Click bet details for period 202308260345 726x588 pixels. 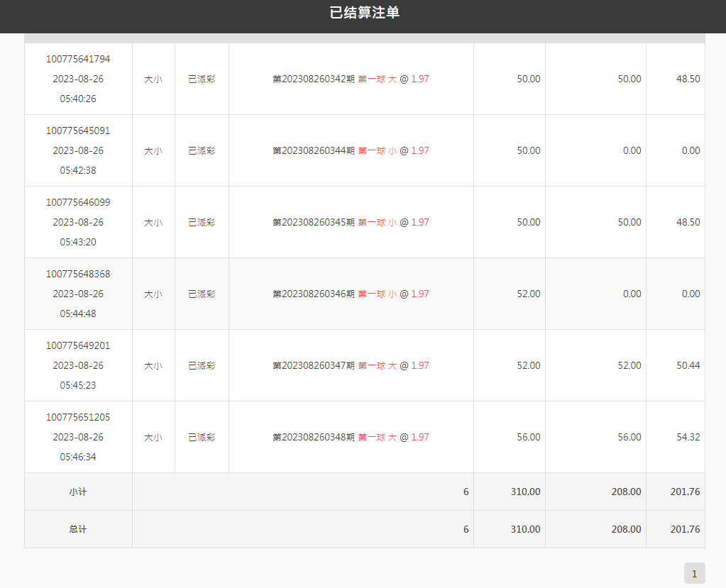[x=351, y=223]
